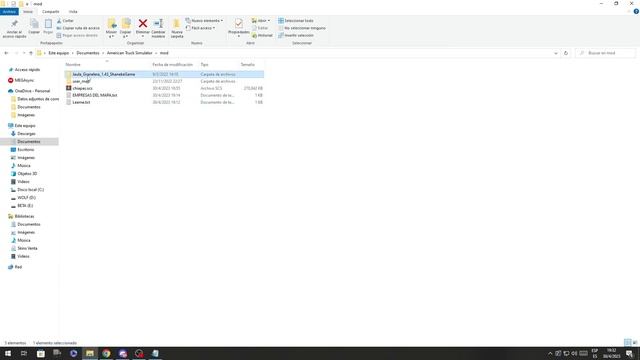640x360 pixels.
Task: Open the Archivo ribbon tab
Action: pos(9,11)
